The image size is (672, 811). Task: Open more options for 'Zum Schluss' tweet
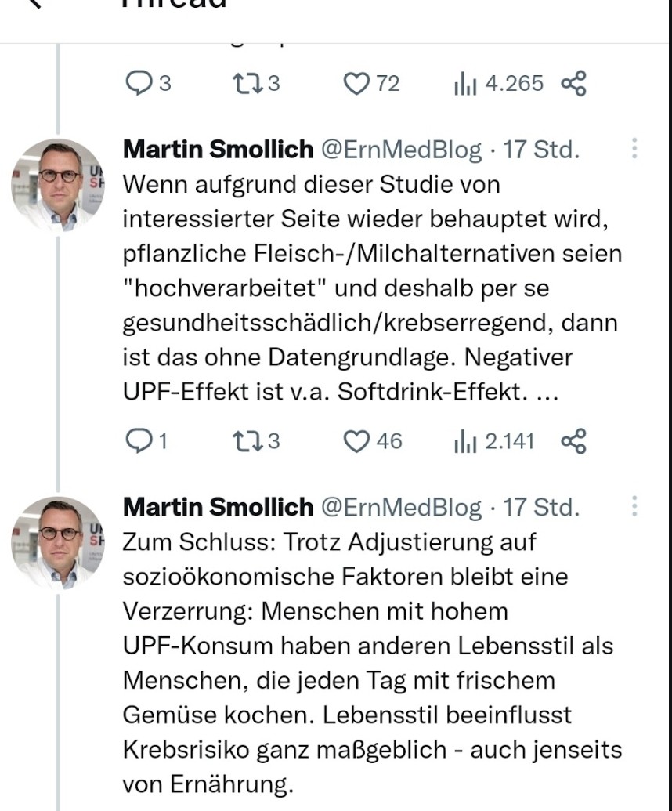(x=634, y=507)
